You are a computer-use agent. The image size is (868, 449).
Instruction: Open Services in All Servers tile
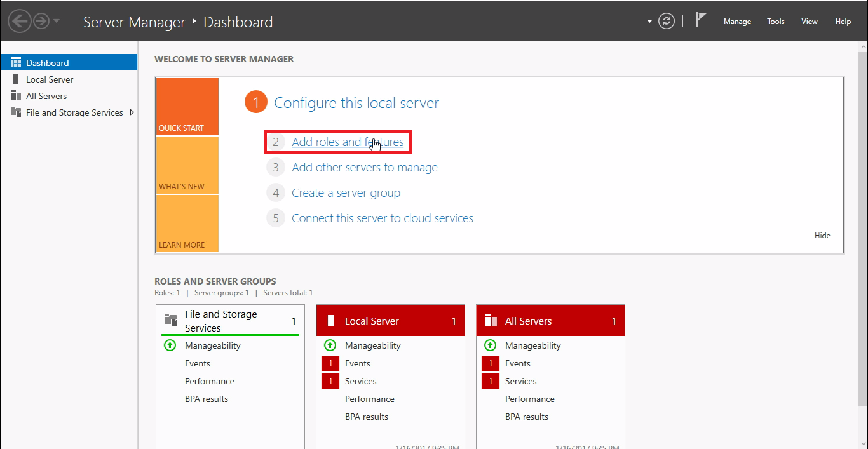pyautogui.click(x=521, y=381)
